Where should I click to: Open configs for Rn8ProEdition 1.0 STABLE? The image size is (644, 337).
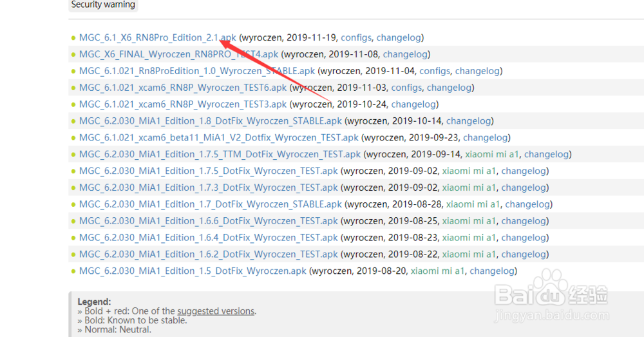pos(435,71)
